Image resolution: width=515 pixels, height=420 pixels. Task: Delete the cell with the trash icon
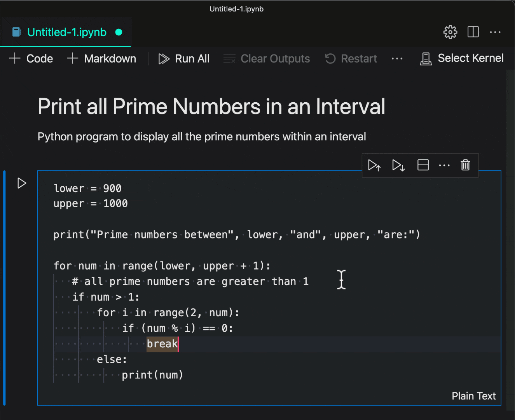point(465,165)
